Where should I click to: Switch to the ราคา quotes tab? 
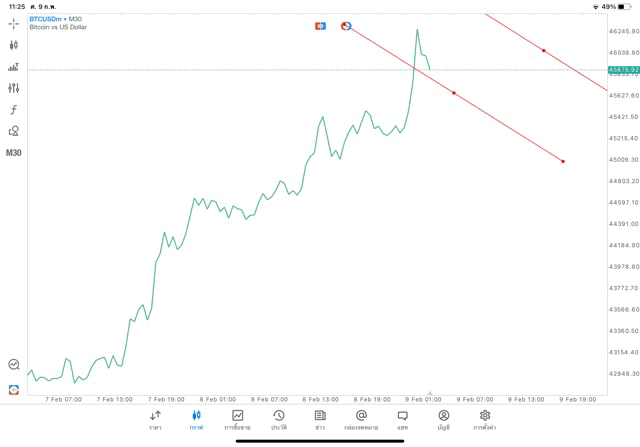tap(156, 419)
